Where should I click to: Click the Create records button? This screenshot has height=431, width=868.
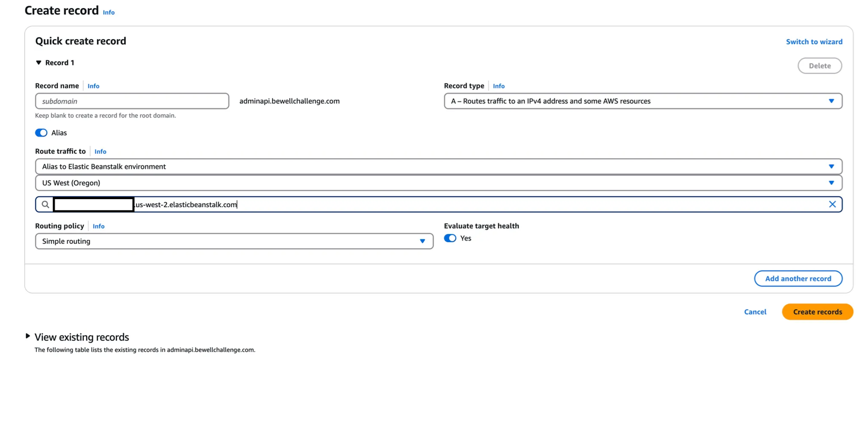coord(817,312)
